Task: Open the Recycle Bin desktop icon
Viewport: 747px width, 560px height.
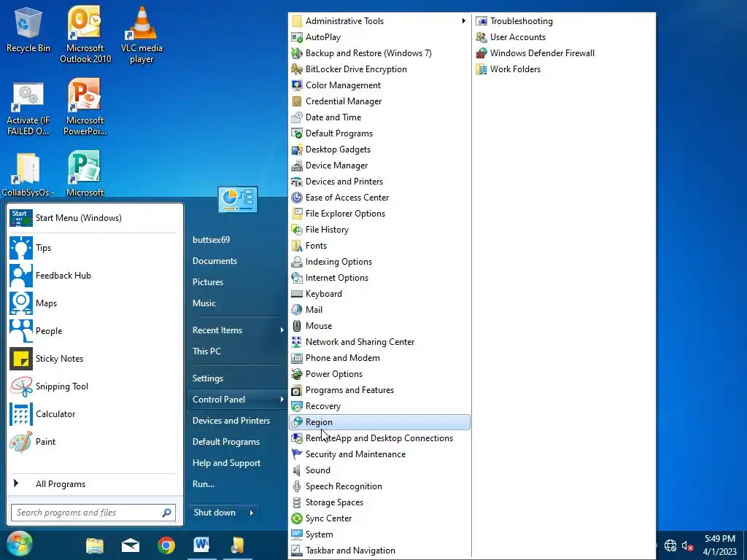Action: click(28, 31)
